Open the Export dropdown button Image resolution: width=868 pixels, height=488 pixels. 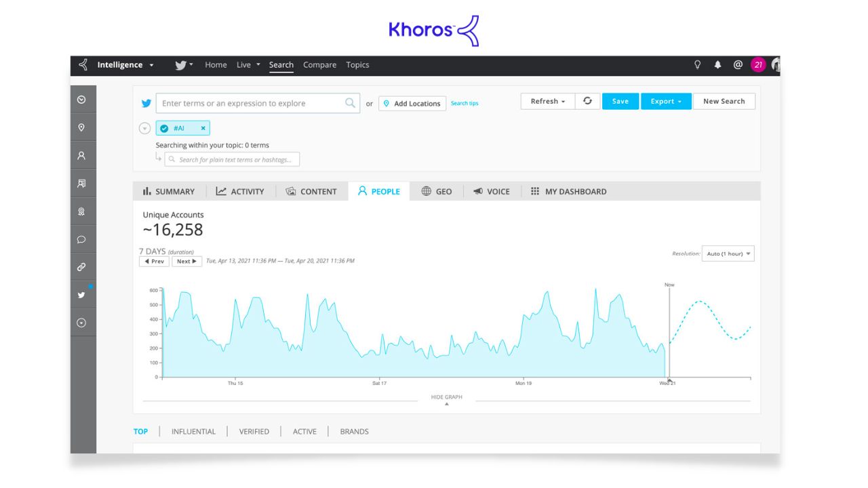(666, 101)
